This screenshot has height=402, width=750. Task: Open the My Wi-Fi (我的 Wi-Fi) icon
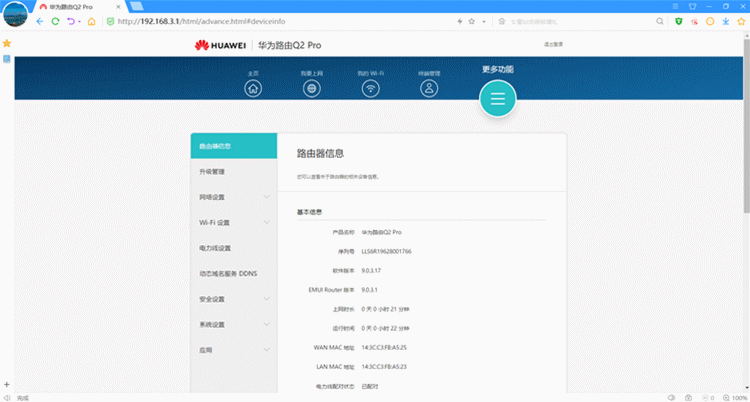coord(370,88)
